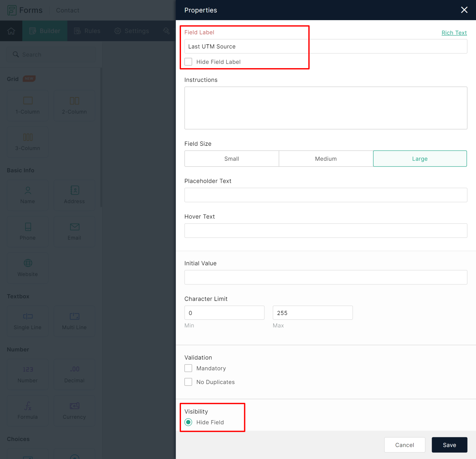Open the Rich Text editor link
476x459 pixels.
(454, 33)
